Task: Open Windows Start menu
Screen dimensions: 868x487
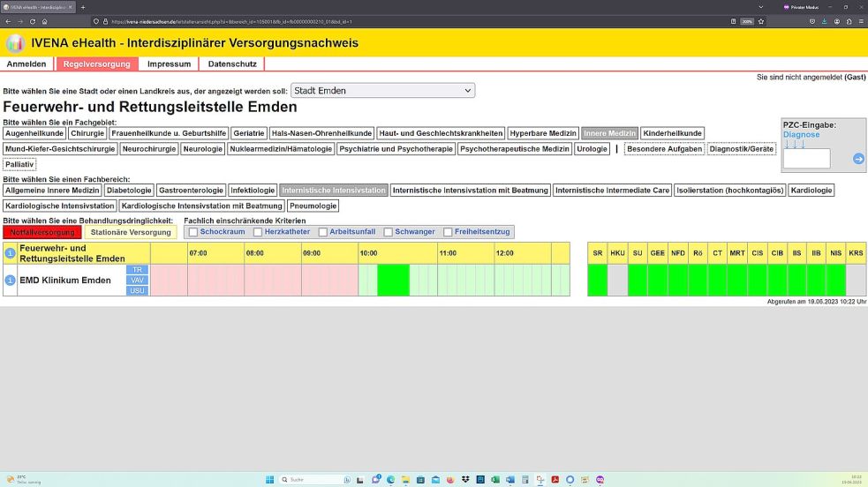Action: 269,480
